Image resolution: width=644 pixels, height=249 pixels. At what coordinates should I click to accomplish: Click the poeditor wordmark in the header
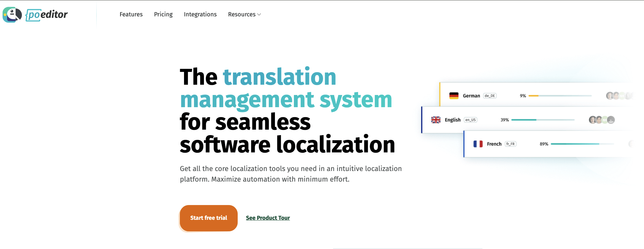tap(47, 15)
